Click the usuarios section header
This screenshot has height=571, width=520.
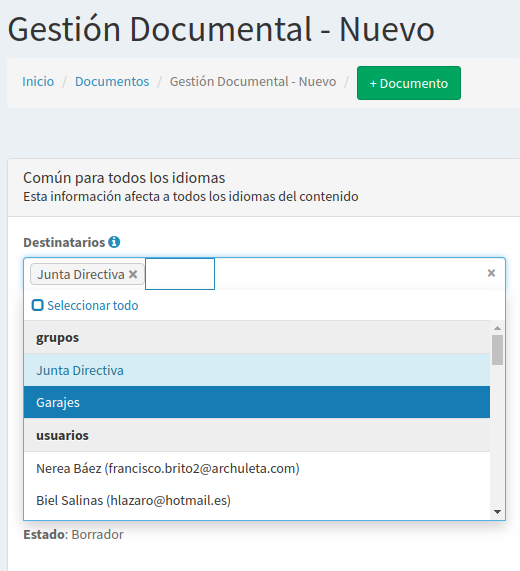[x=257, y=435]
